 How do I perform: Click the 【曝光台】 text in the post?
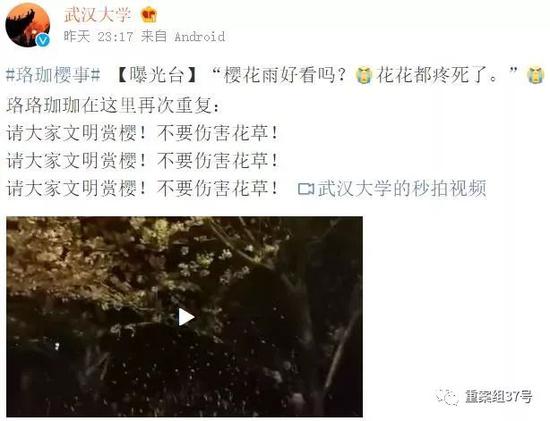pos(156,75)
